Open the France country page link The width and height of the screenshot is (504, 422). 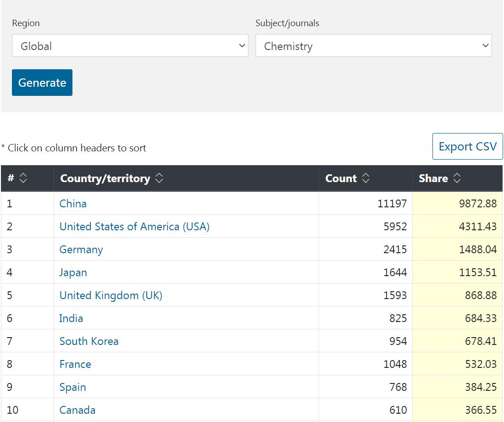tap(75, 364)
